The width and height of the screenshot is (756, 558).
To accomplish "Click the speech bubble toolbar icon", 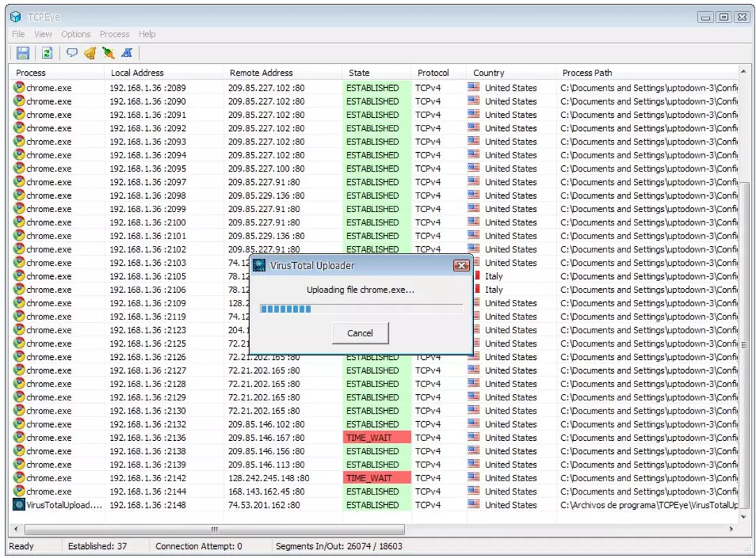I will [x=72, y=52].
